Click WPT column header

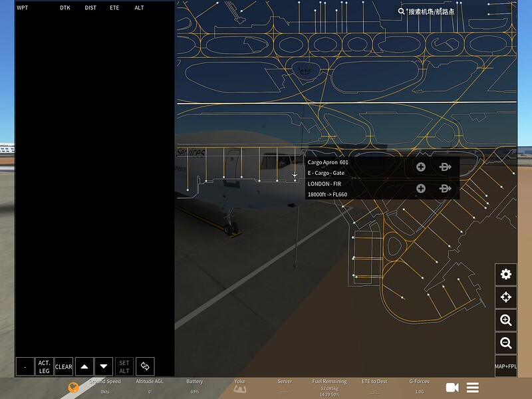[x=23, y=7]
